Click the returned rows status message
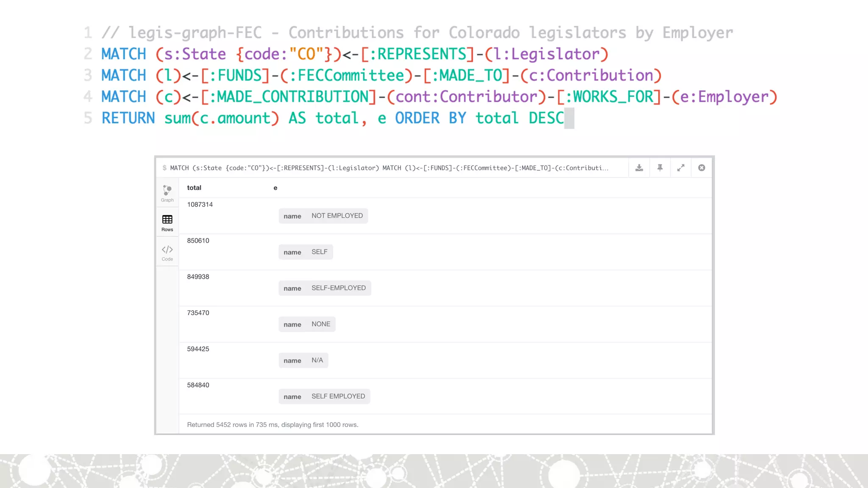 click(273, 424)
